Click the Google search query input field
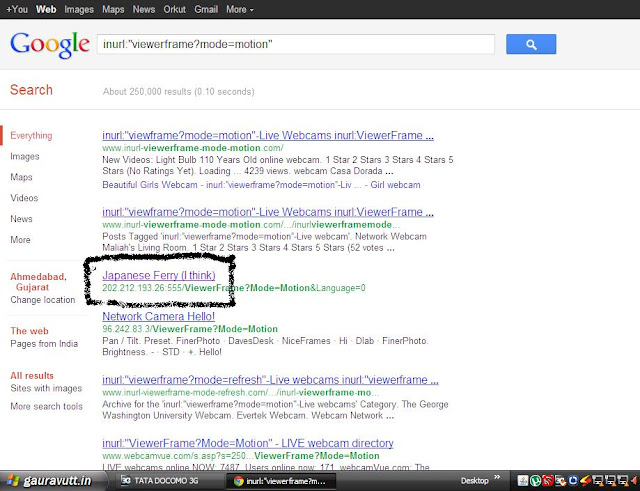The image size is (640, 491). coord(296,44)
